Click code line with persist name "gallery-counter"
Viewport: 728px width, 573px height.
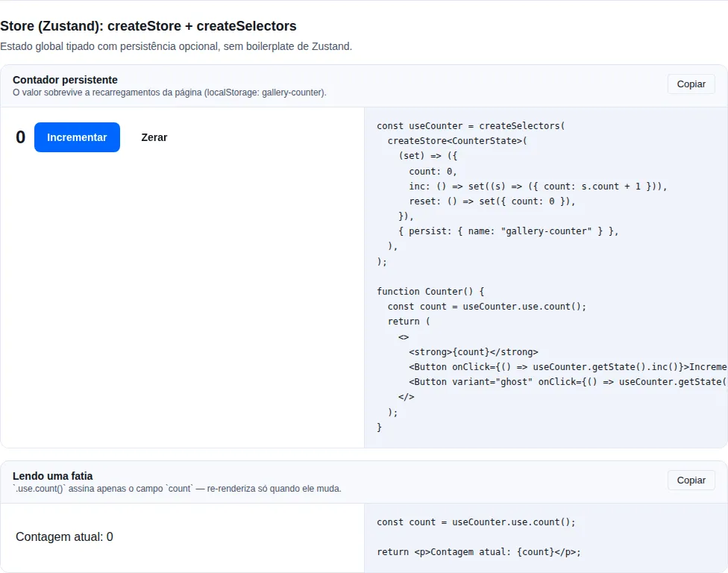tap(509, 231)
